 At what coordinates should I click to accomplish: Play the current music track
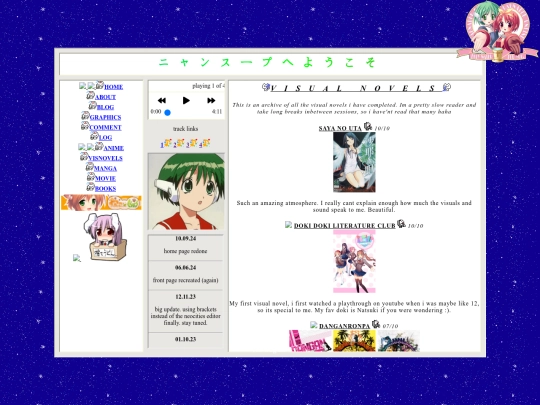click(x=186, y=101)
